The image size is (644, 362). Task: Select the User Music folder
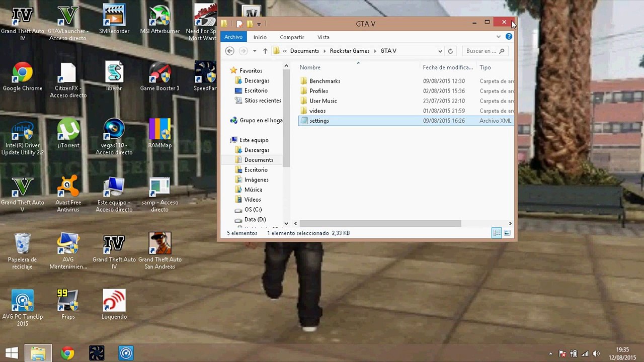click(x=323, y=101)
